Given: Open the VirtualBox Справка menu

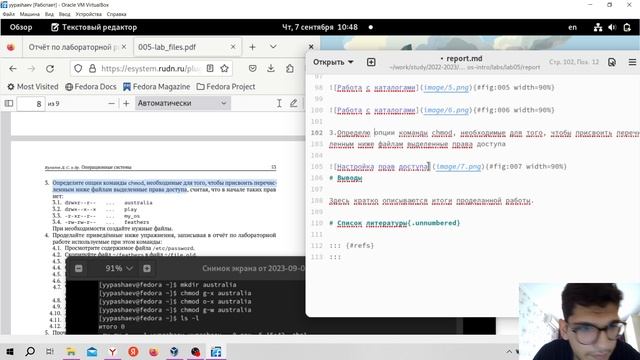Looking at the screenshot, I should coord(116,14).
